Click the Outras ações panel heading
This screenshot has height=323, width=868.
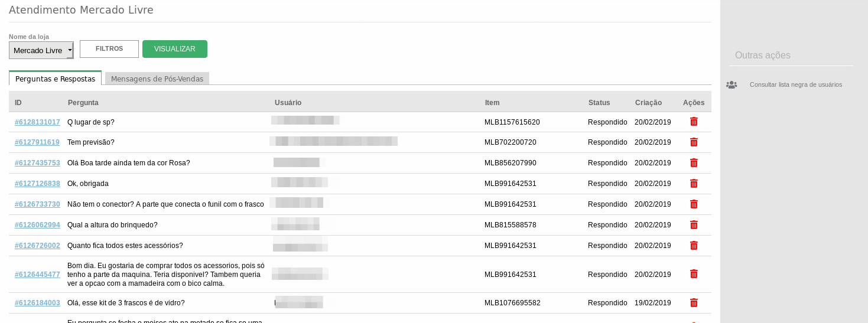pyautogui.click(x=763, y=55)
